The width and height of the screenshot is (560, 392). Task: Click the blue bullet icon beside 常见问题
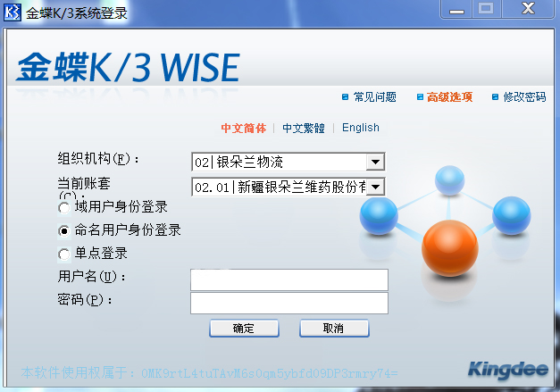(x=345, y=96)
